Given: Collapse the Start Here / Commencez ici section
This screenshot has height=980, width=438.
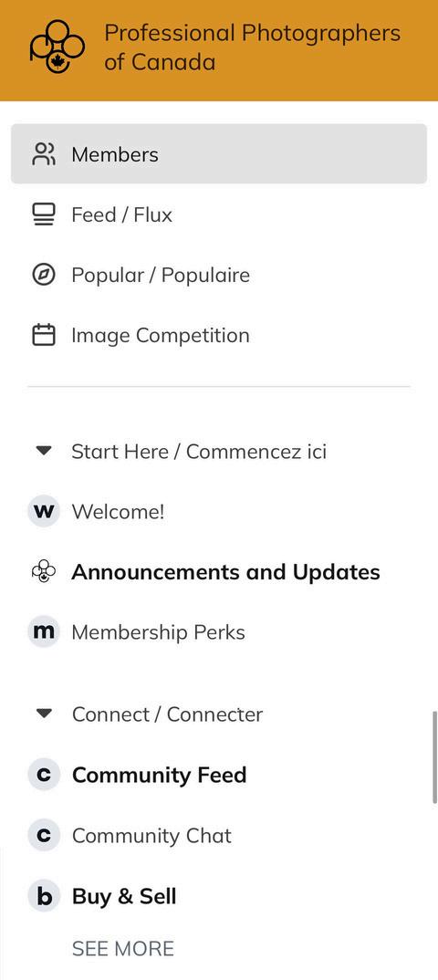Looking at the screenshot, I should click(x=44, y=451).
